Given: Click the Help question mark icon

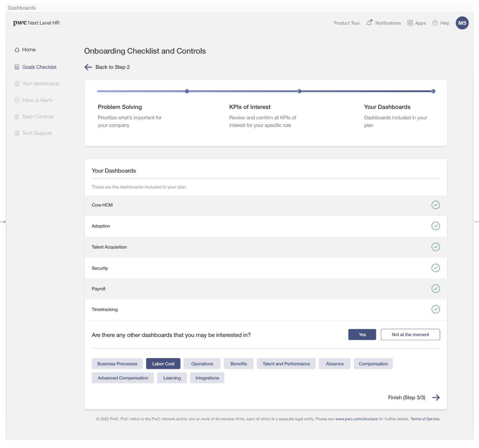Looking at the screenshot, I should click(435, 23).
